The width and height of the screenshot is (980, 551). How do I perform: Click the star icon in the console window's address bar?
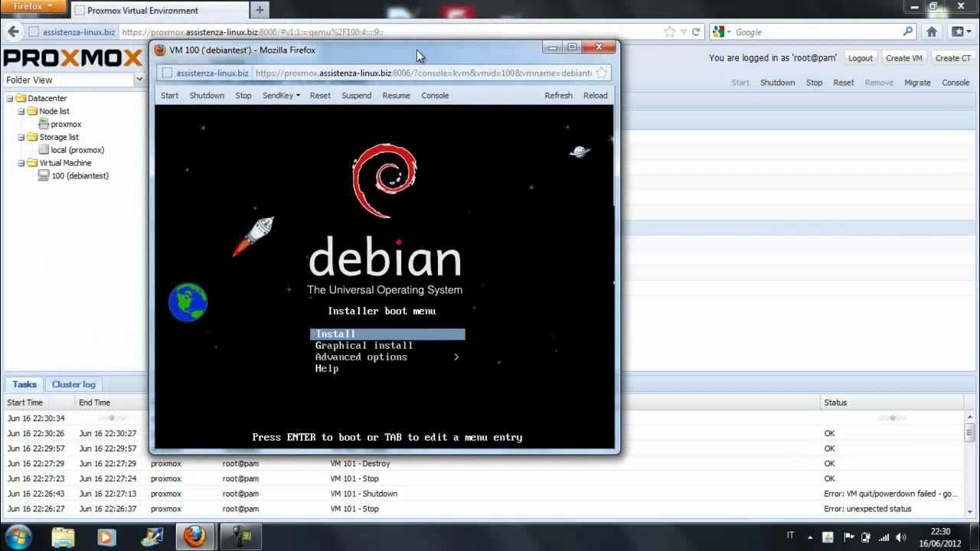(x=602, y=73)
